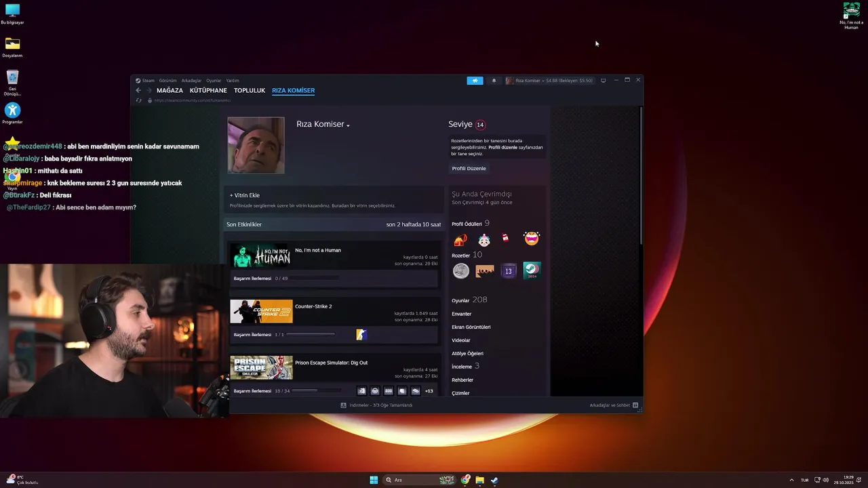Click the 100+ badge
The width and height of the screenshot is (868, 488).
[x=484, y=271]
